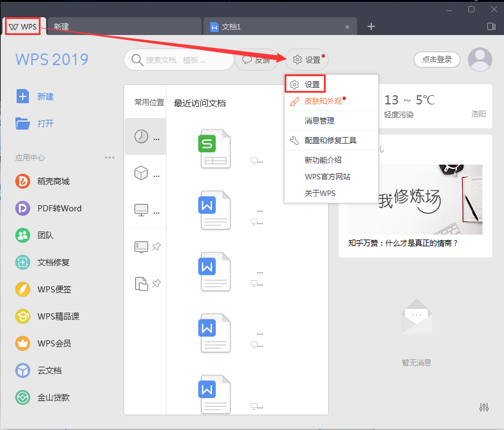Add a new tab with plus icon
The width and height of the screenshot is (504, 430).
coord(371,26)
